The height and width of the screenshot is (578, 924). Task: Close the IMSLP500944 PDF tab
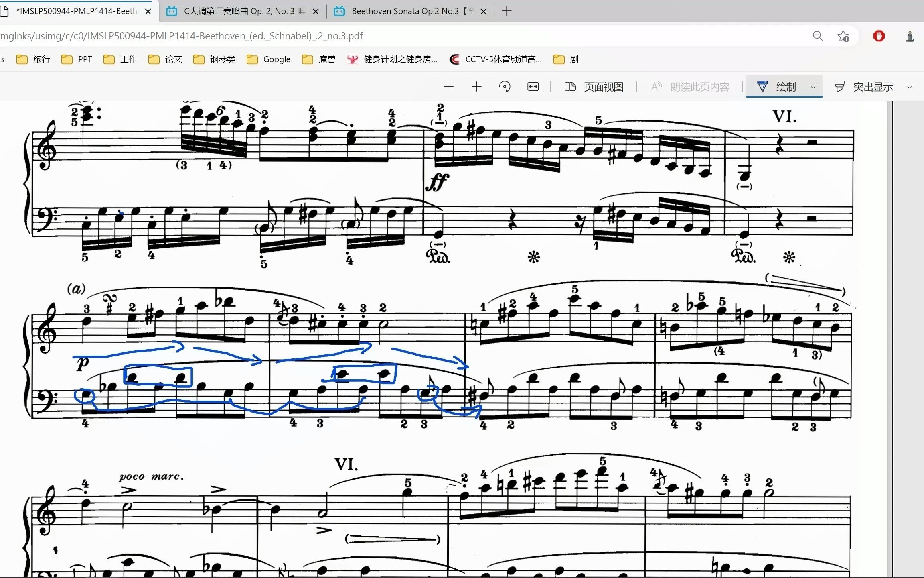click(148, 12)
